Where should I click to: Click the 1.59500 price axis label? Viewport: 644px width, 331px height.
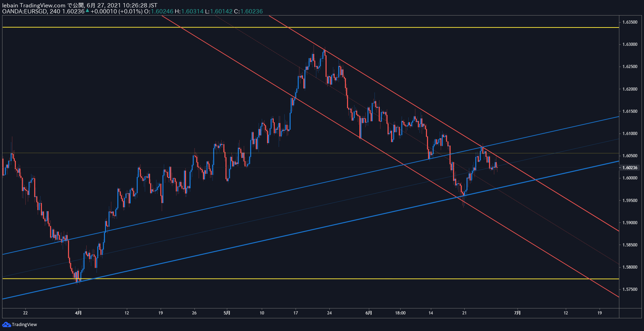630,201
